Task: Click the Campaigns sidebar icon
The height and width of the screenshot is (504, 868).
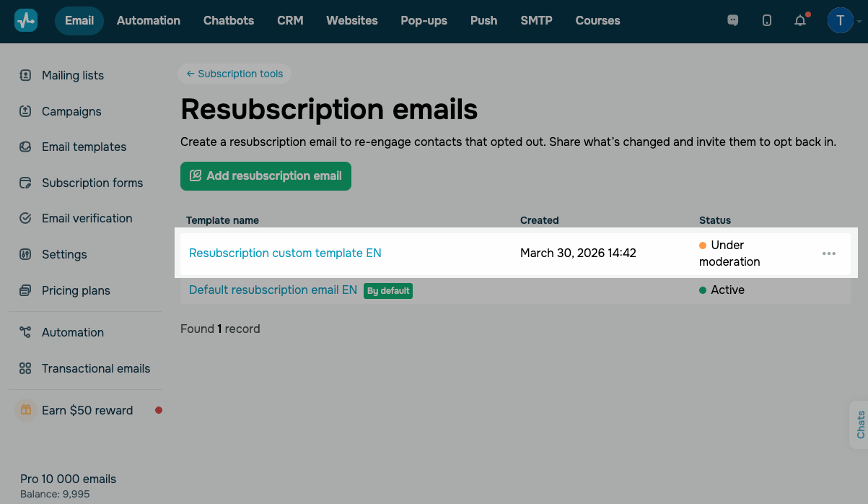Action: 25,111
